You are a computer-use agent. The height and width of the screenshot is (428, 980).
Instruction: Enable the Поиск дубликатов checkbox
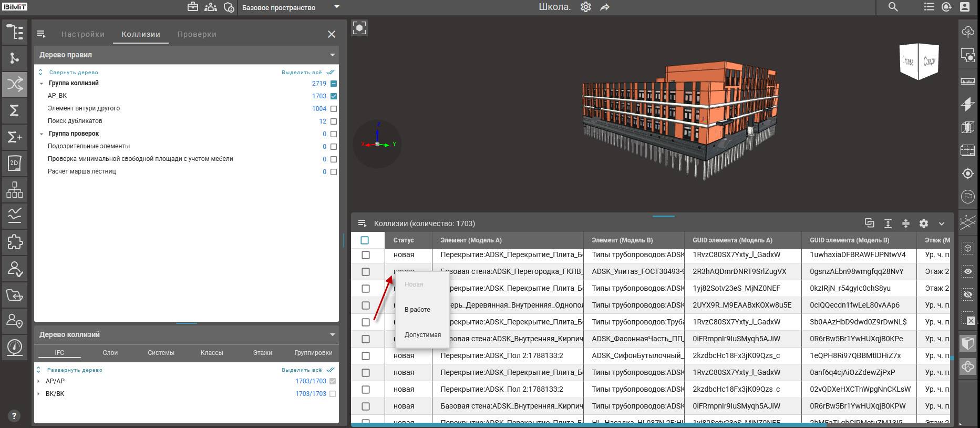click(x=334, y=121)
